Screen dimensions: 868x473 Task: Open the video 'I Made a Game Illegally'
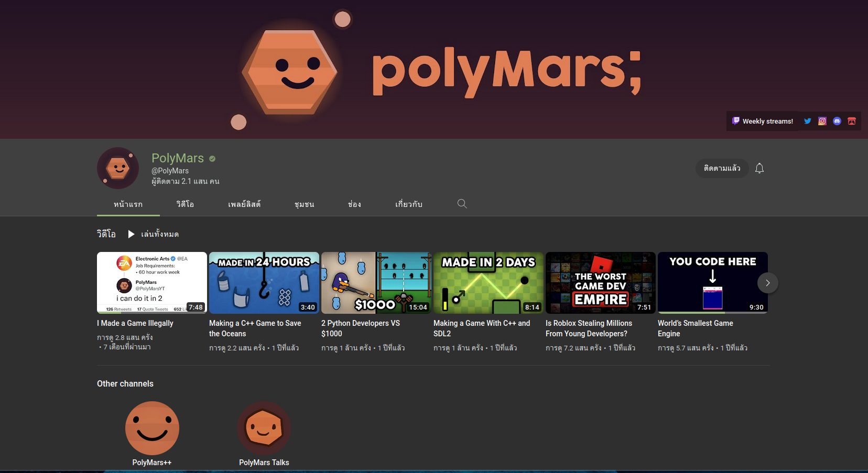pyautogui.click(x=151, y=283)
